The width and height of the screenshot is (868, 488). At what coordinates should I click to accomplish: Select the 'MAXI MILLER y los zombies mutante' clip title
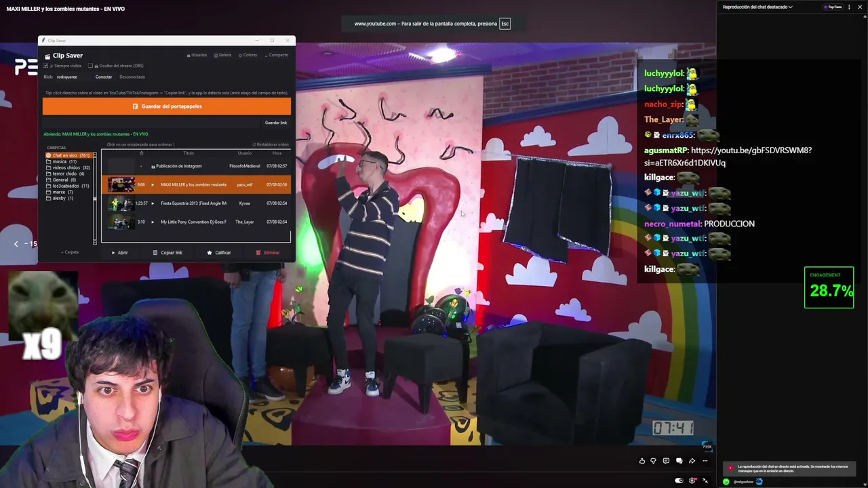click(x=193, y=184)
